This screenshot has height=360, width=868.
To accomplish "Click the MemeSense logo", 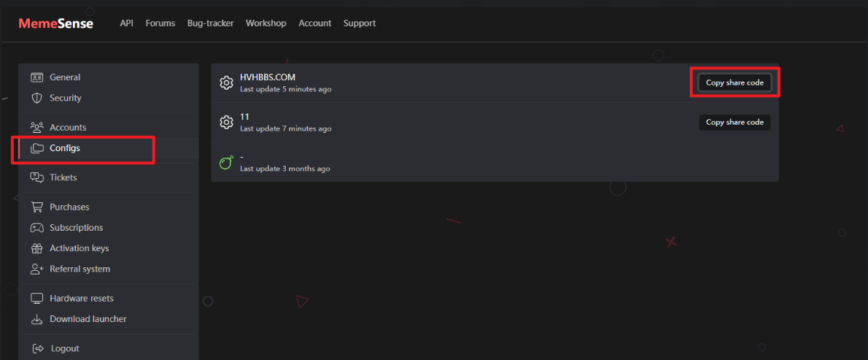I will pos(56,23).
